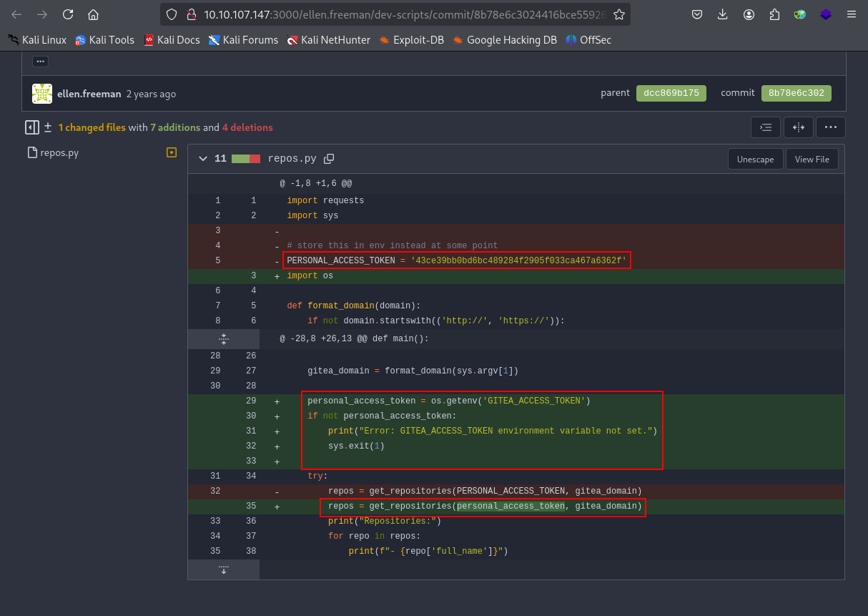
Task: Open the Pocket save icon
Action: click(x=697, y=14)
